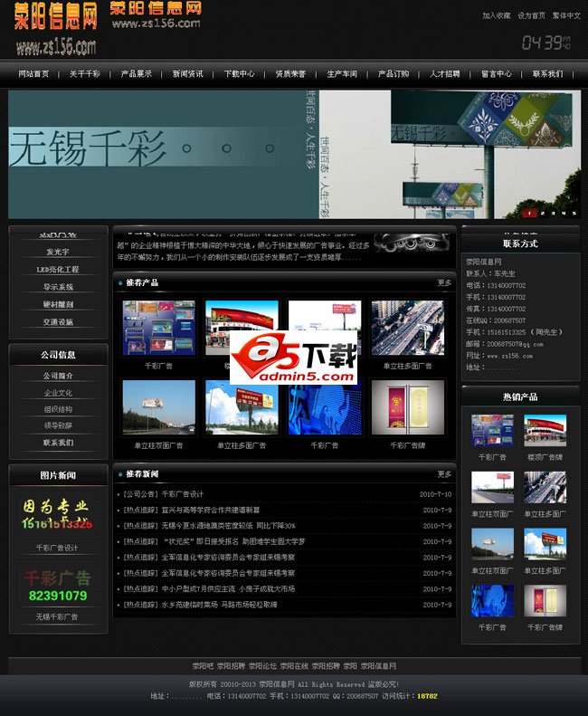Open the 千彩广告牌 thumbnail in 热销产品

pos(545,600)
